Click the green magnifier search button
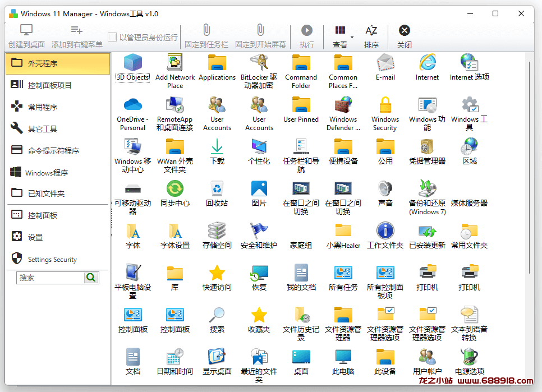 coord(91,278)
